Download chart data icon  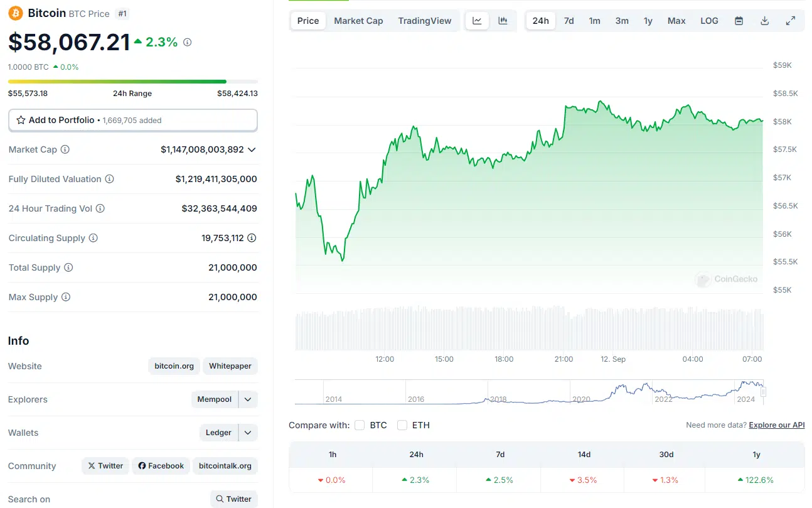coord(764,21)
